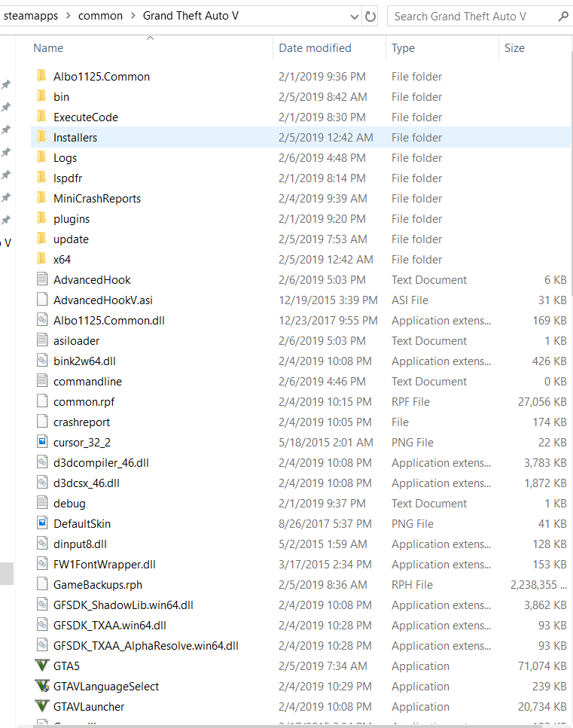Click the AdvancedHook text document icon
Image resolution: width=573 pixels, height=728 pixels.
click(x=42, y=279)
